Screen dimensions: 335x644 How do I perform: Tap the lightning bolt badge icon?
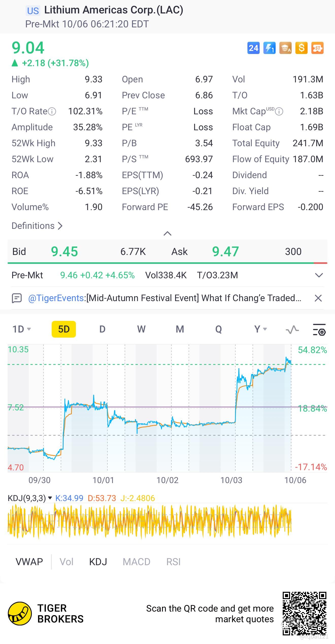click(x=269, y=48)
